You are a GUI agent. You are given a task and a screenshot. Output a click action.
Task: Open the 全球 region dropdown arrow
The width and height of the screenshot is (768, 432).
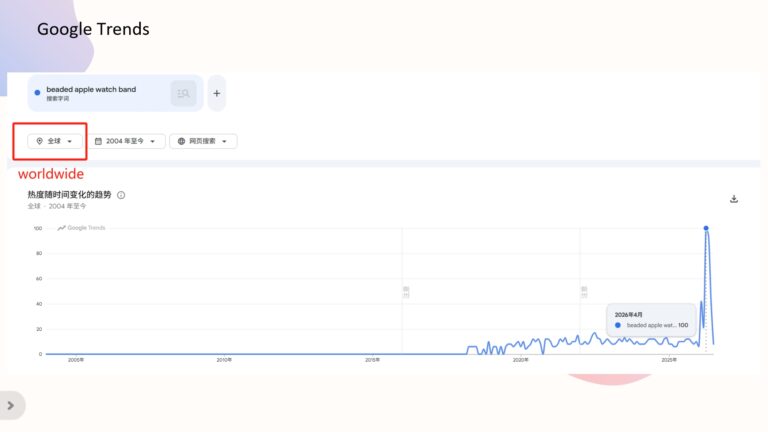70,142
